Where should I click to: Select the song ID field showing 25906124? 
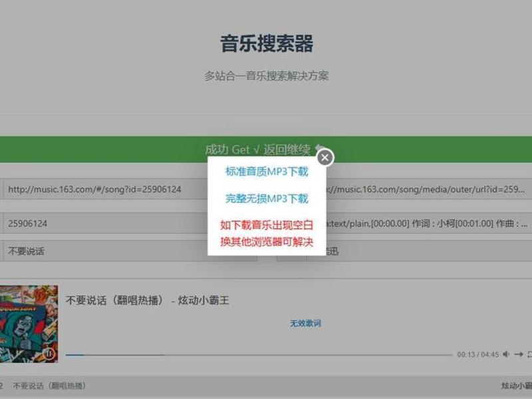[x=105, y=223]
